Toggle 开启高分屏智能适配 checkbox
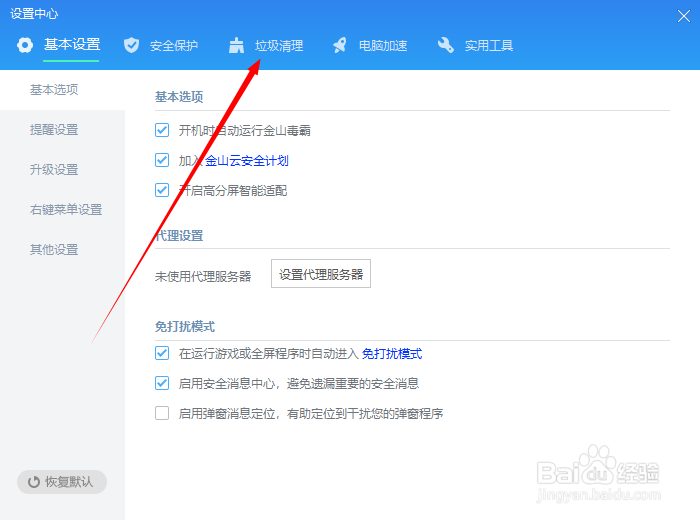Image resolution: width=700 pixels, height=520 pixels. 162,190
